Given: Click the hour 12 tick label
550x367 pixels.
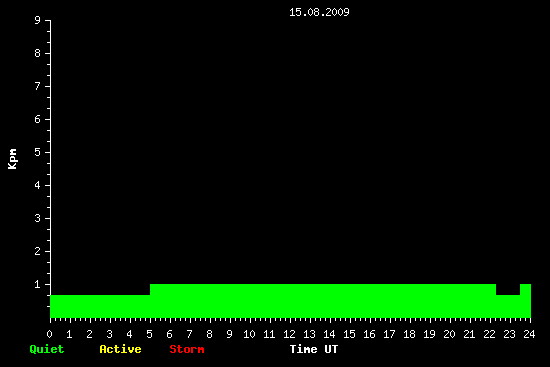Looking at the screenshot, I should [289, 334].
